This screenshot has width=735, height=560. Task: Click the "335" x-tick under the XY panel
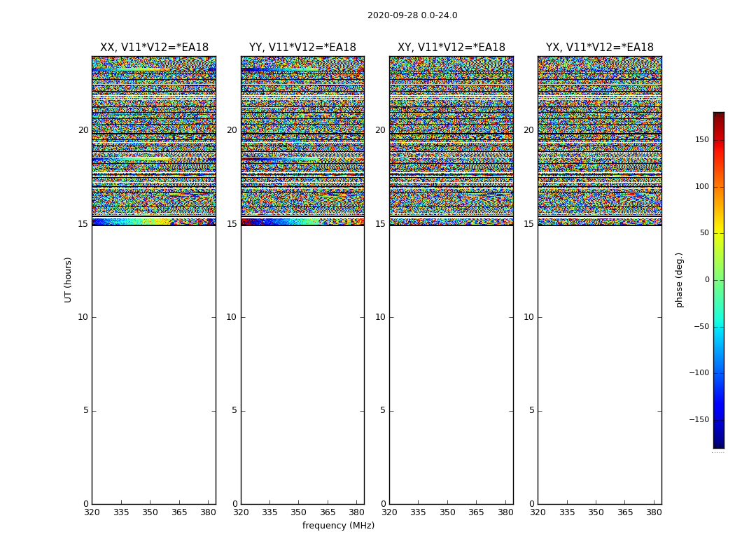[x=418, y=512]
